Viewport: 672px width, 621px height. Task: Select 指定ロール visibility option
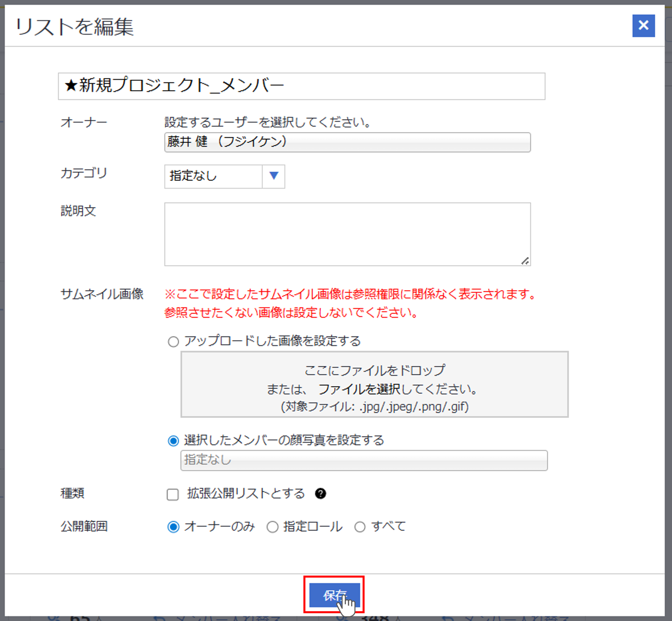click(272, 527)
